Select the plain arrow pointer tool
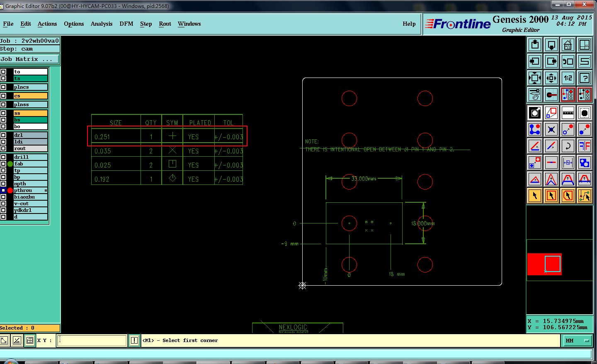The image size is (597, 364). pyautogui.click(x=535, y=196)
